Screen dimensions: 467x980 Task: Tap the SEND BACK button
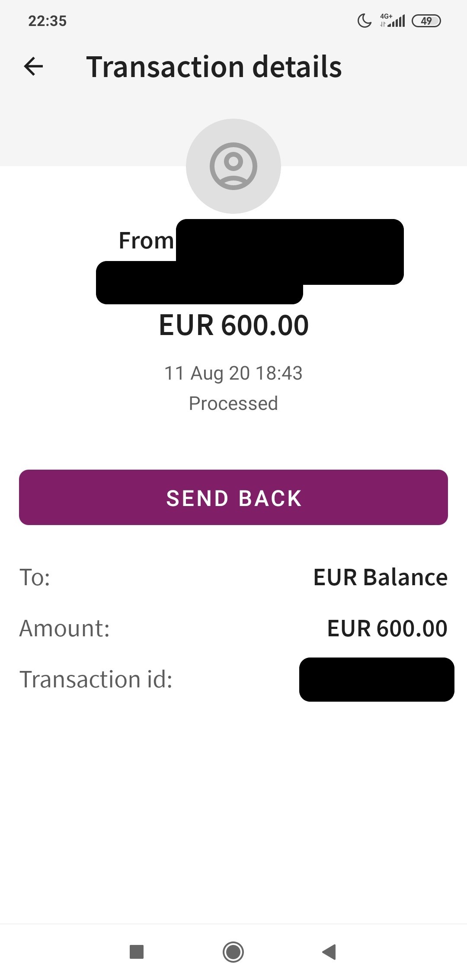(x=233, y=497)
